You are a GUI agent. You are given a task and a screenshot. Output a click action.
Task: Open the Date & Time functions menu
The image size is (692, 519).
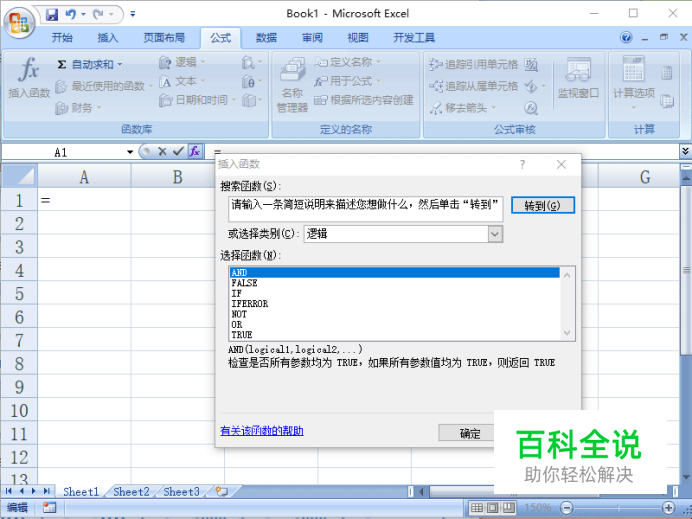[x=197, y=100]
